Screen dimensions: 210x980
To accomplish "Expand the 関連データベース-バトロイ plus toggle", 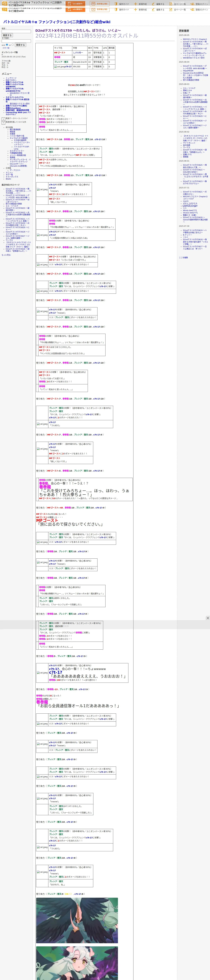I will pyautogui.click(x=3, y=119).
